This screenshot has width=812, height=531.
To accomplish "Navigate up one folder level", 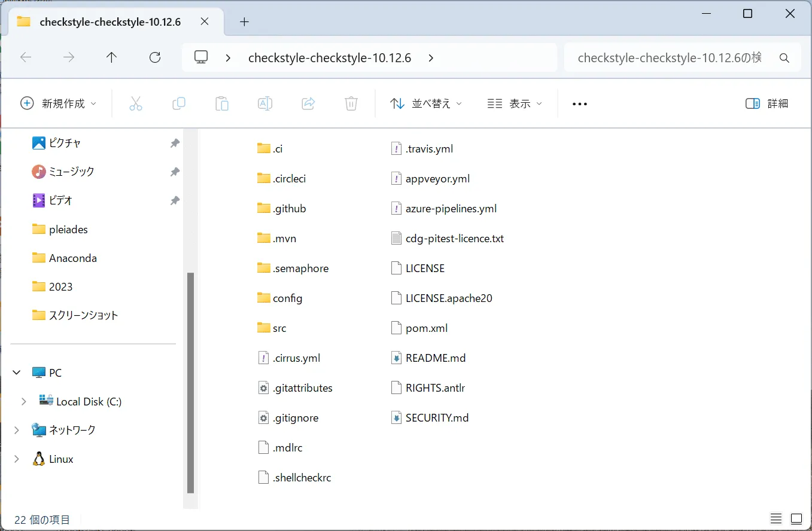I will (x=112, y=57).
